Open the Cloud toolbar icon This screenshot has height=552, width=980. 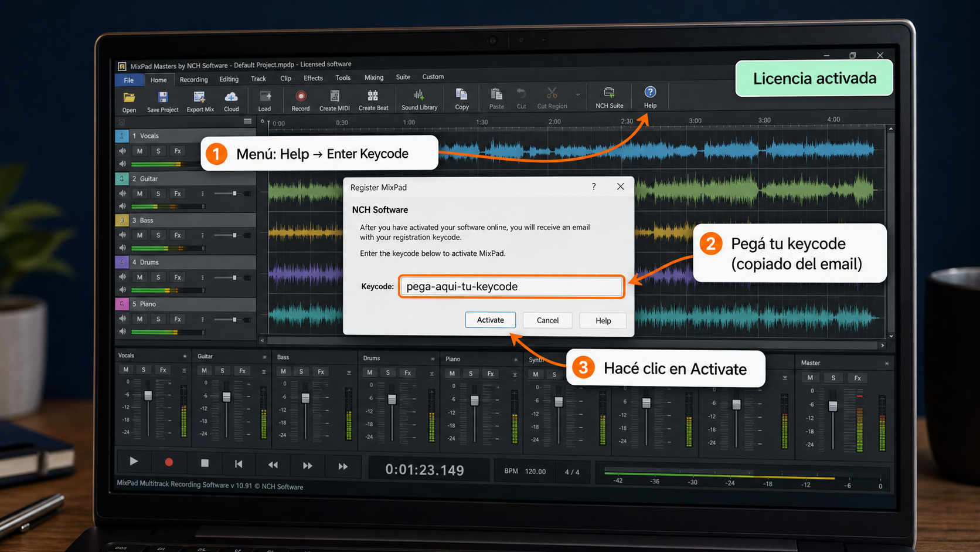232,101
